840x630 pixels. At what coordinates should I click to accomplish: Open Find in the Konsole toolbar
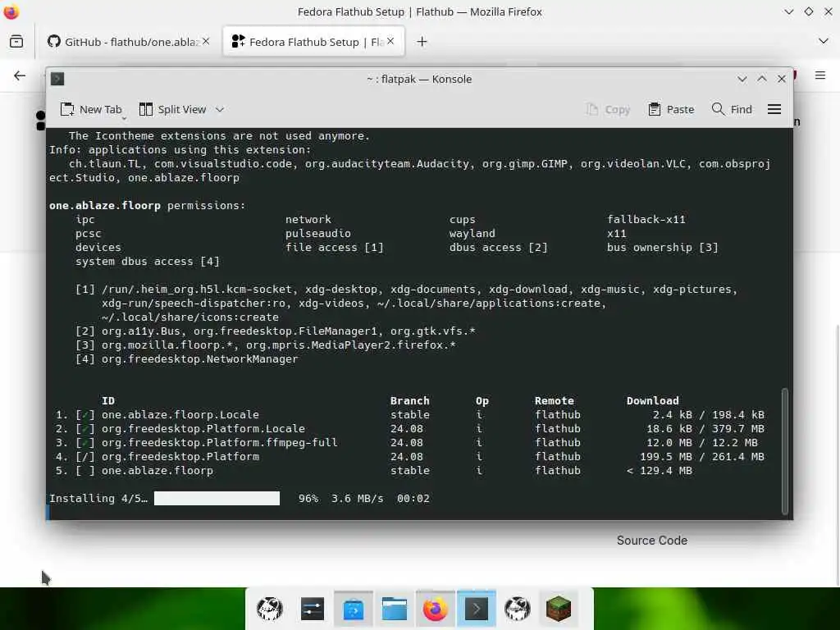732,109
